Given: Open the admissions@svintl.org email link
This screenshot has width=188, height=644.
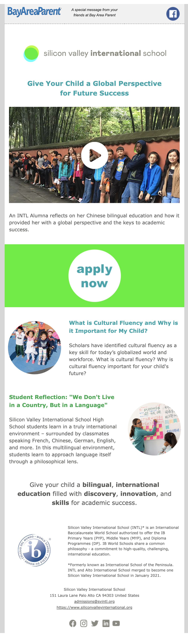Looking at the screenshot, I should pyautogui.click(x=94, y=602).
